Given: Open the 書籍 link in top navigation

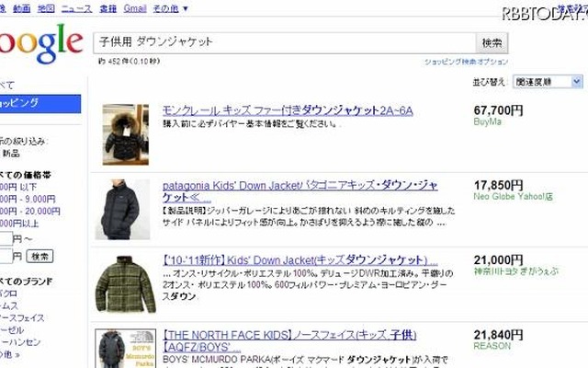Looking at the screenshot, I should [108, 8].
